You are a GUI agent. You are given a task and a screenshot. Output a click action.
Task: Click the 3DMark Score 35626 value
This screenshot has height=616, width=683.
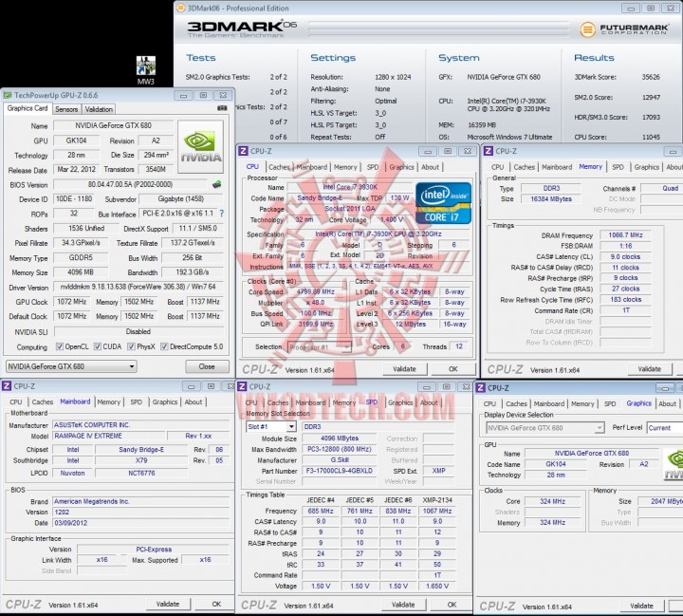tap(651, 77)
